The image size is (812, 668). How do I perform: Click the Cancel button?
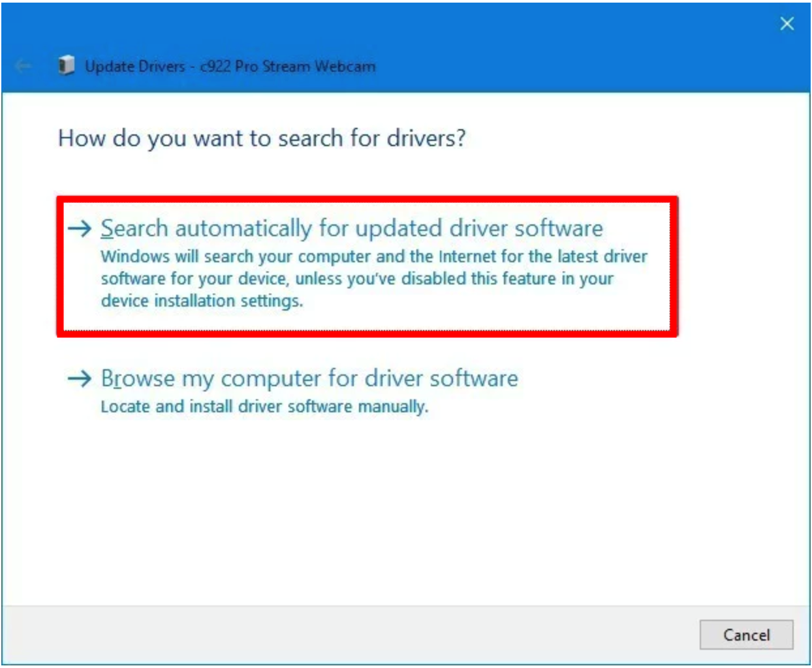pyautogui.click(x=746, y=635)
